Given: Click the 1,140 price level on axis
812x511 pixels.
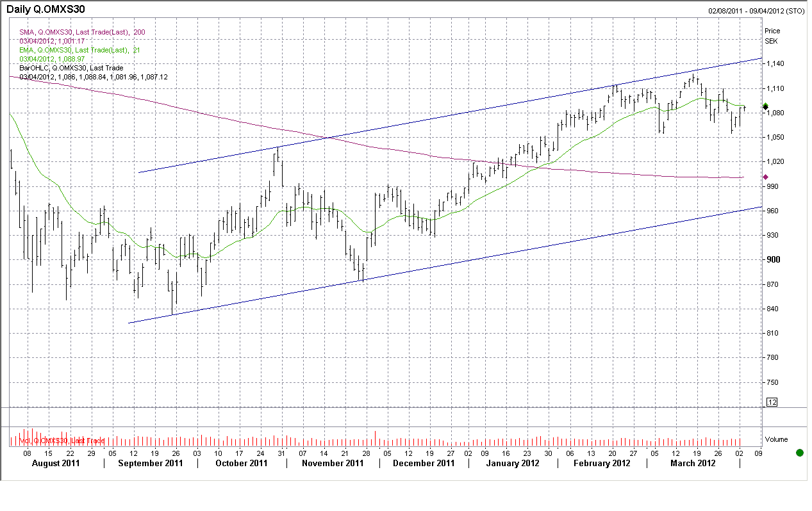Looking at the screenshot, I should click(x=775, y=64).
